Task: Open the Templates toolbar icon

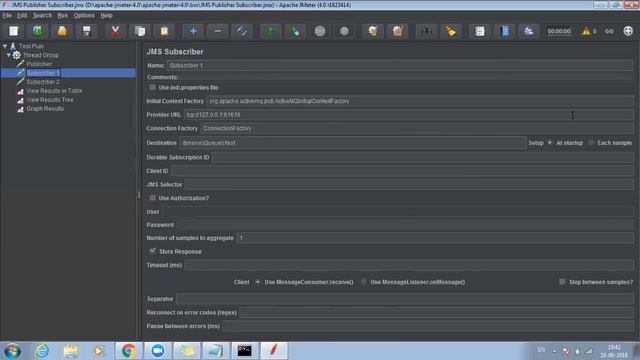Action: [38, 31]
